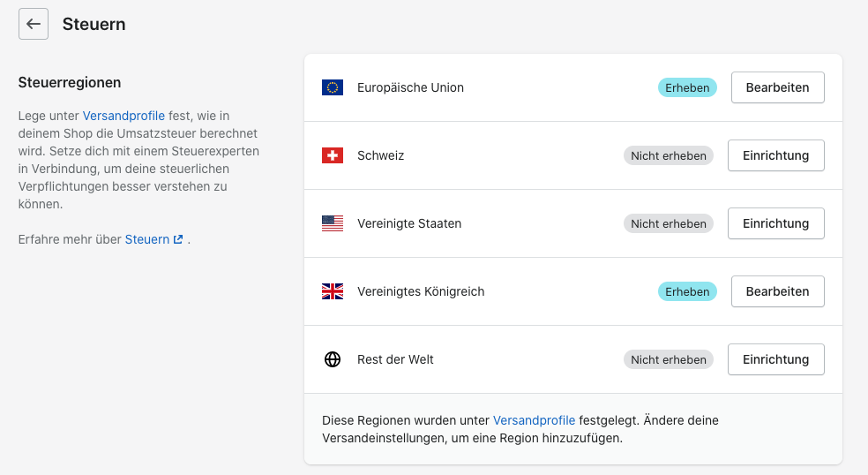This screenshot has width=868, height=475.
Task: Click the globe icon for Rest der Welt
Action: click(x=333, y=359)
